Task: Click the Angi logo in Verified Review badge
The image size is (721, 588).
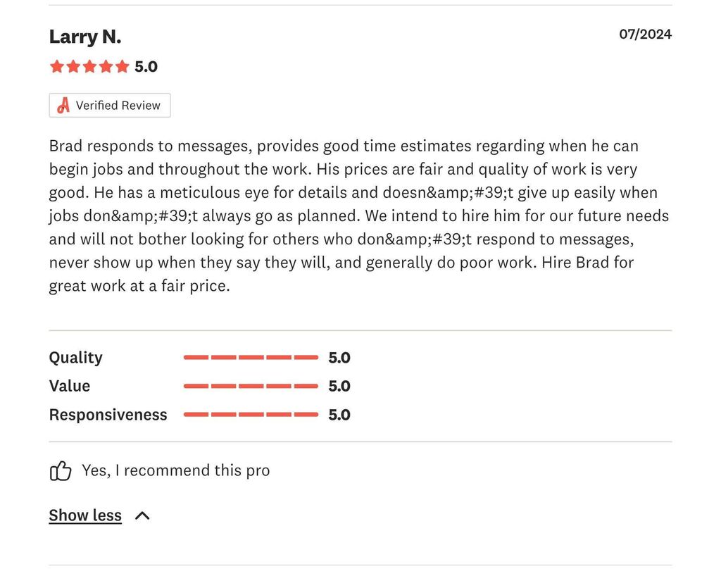Action: tap(63, 106)
